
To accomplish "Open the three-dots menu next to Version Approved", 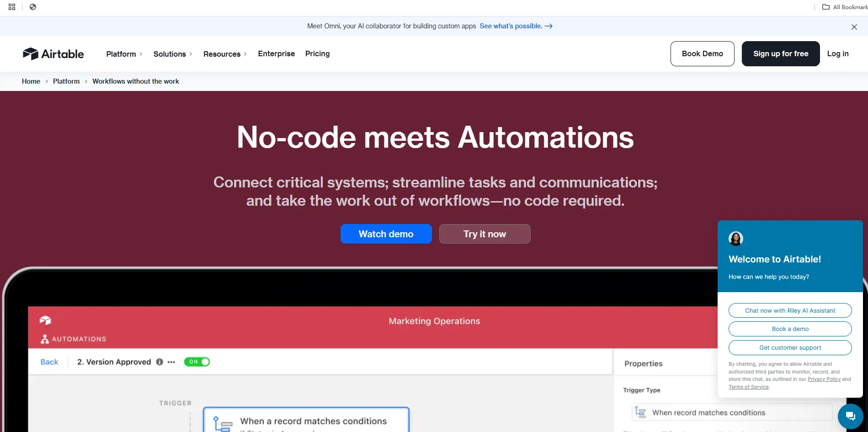I will (171, 362).
